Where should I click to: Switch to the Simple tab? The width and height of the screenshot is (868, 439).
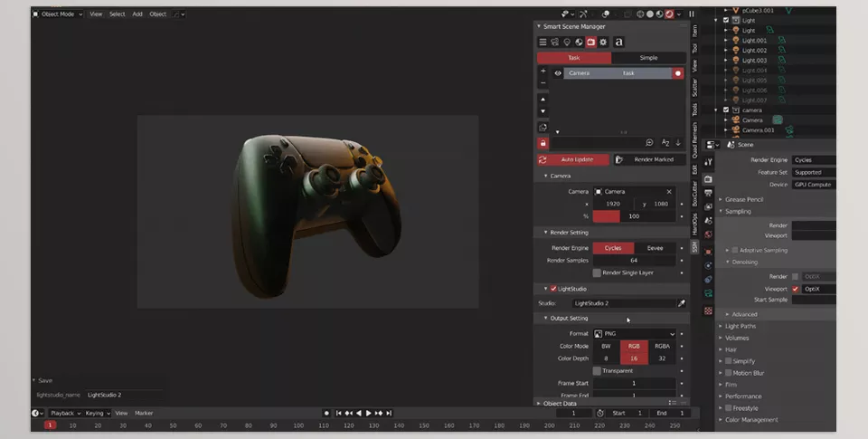point(649,58)
